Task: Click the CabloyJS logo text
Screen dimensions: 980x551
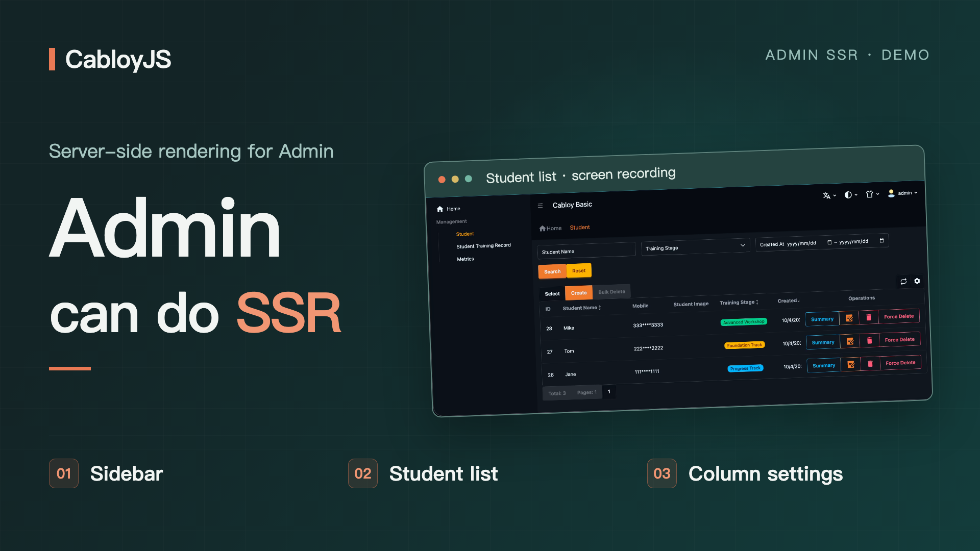Action: click(118, 60)
